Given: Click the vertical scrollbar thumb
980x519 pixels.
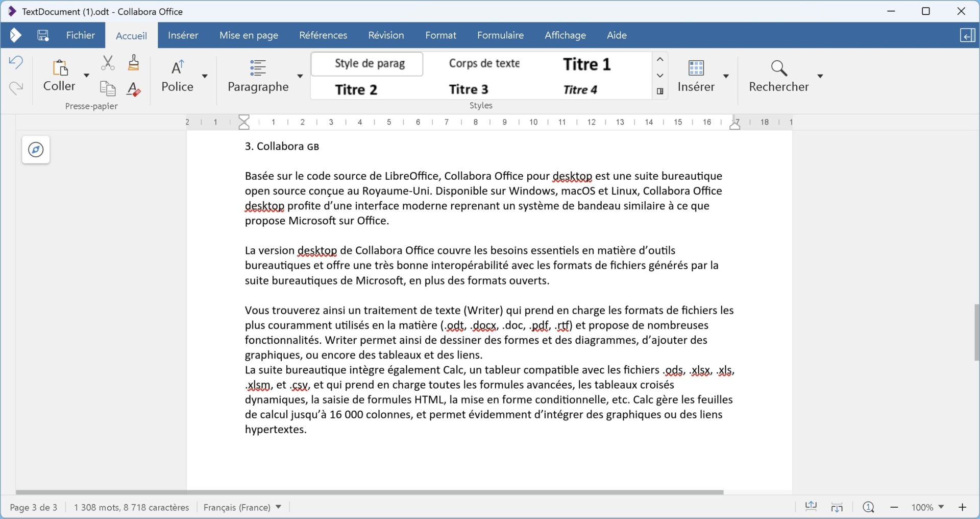Looking at the screenshot, I should (x=976, y=333).
